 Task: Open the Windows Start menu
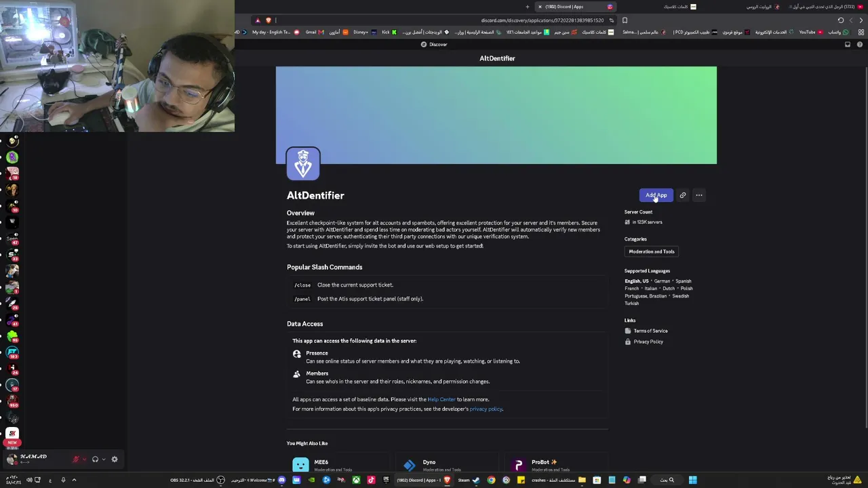point(692,481)
